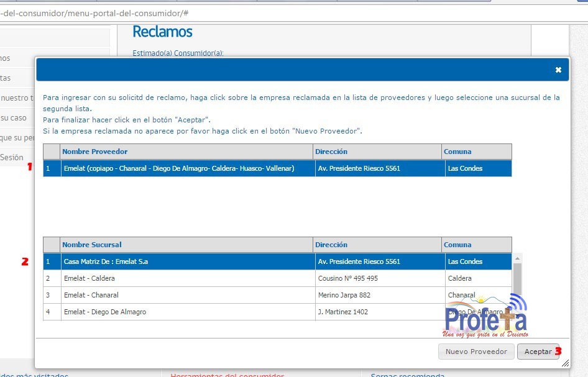This screenshot has width=588, height=377.
Task: Click address 'Cousino Nº 495 495'
Action: point(348,278)
